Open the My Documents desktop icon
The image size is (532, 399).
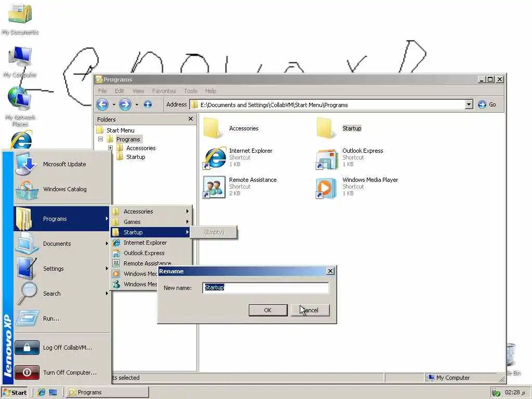[20, 19]
